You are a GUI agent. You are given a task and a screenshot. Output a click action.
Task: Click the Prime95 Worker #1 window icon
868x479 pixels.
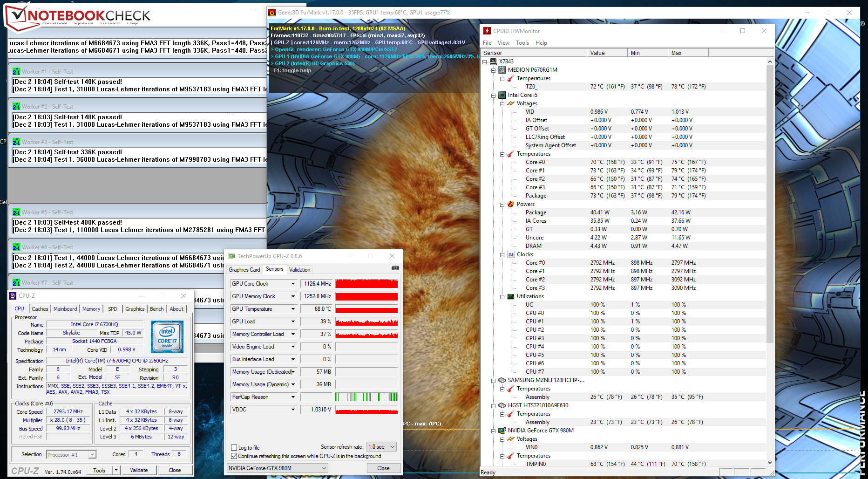[x=16, y=72]
